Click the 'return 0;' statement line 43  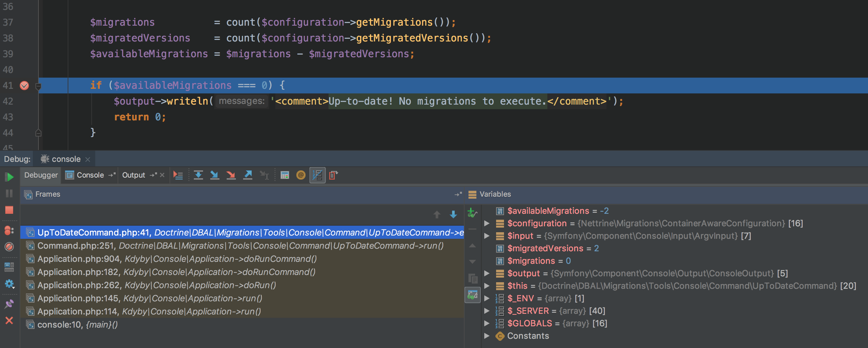(x=140, y=117)
